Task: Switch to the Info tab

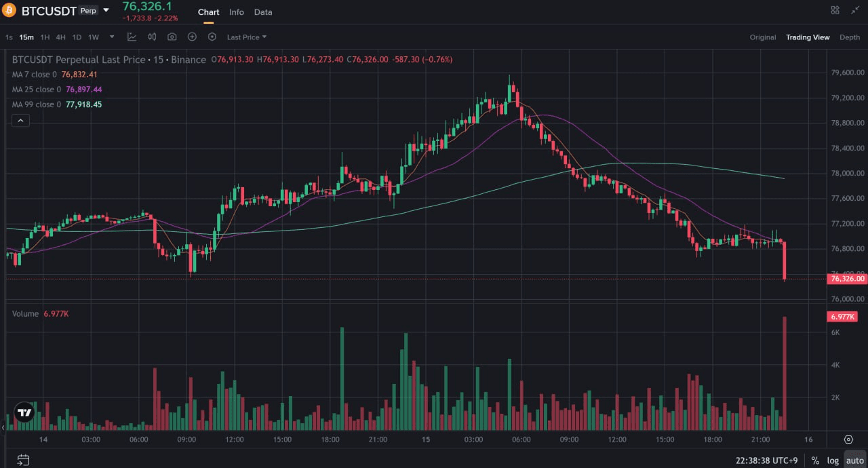Action: pyautogui.click(x=237, y=12)
